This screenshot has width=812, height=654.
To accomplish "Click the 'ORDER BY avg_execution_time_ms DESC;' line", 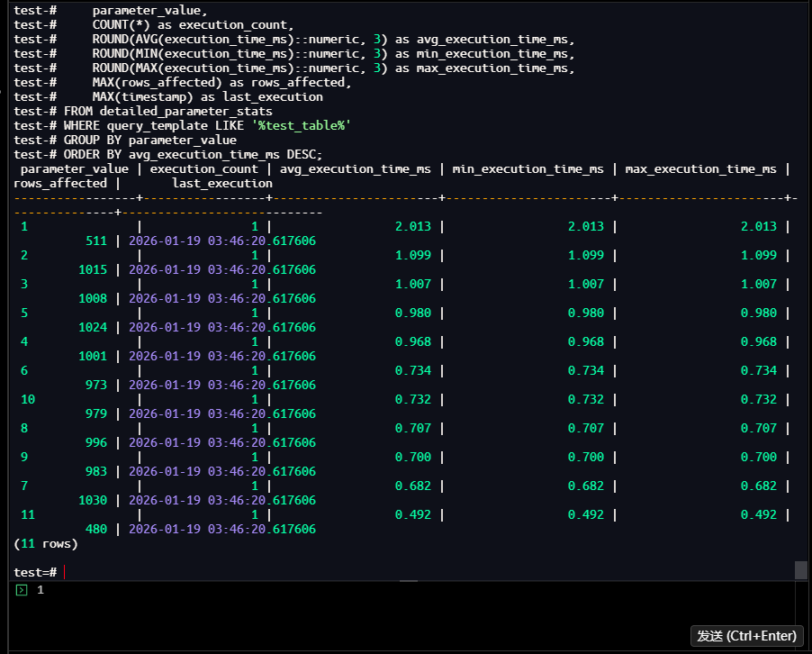I will 193,154.
